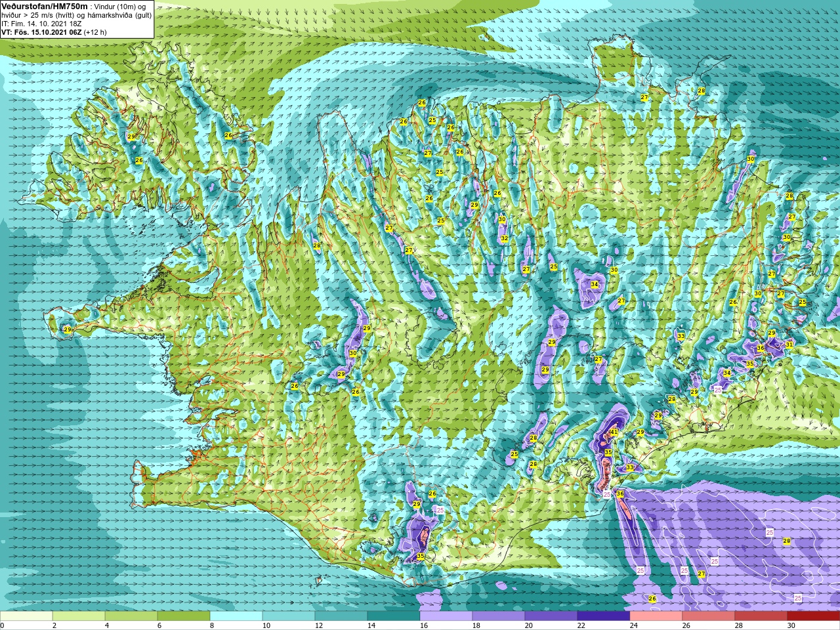Click the pale yellow 0–2 m/s legend swatch
Viewport: 840px width, 630px height.
point(26,616)
